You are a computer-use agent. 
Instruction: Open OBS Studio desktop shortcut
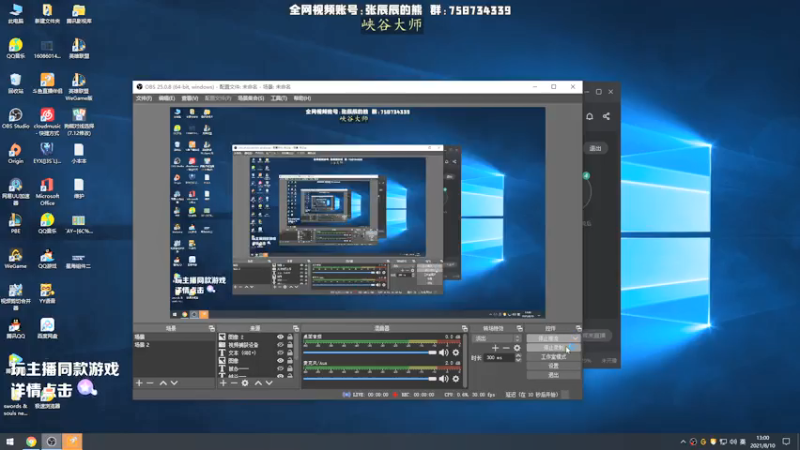(x=15, y=119)
